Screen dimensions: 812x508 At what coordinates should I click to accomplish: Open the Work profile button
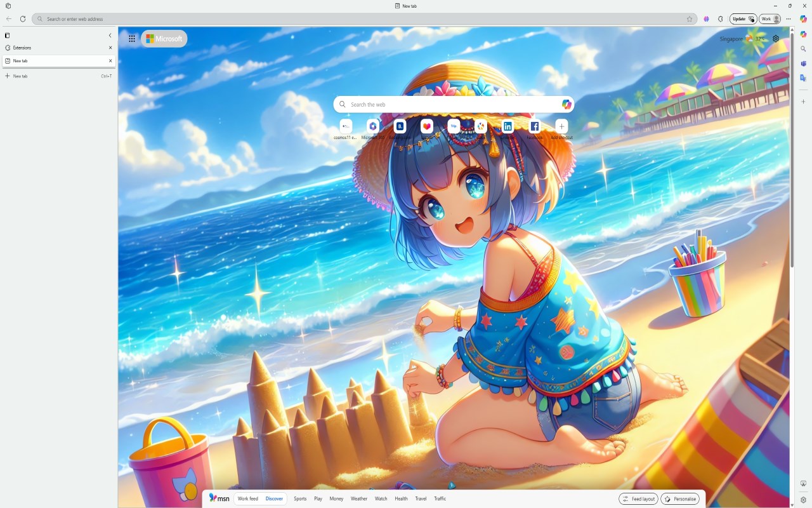769,19
